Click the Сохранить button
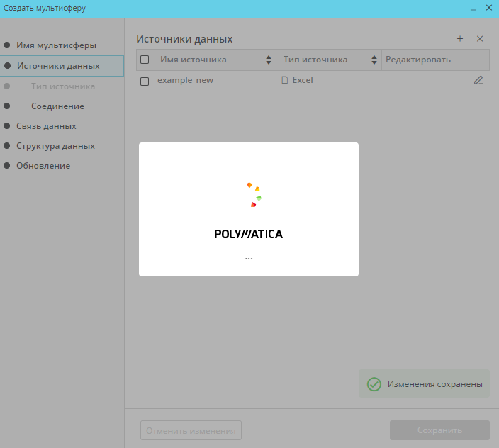The height and width of the screenshot is (448, 499). click(439, 430)
